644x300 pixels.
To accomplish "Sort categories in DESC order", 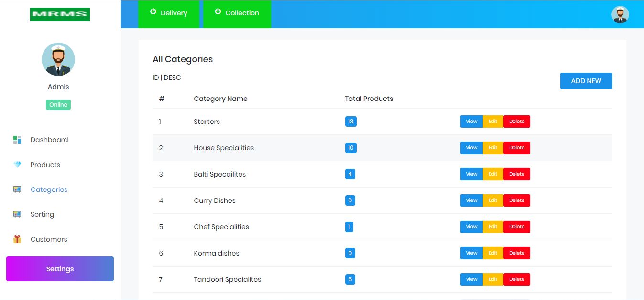I will point(172,78).
